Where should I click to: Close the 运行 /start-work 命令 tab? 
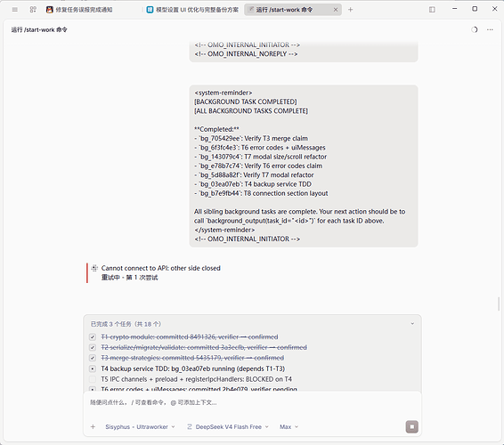click(x=336, y=10)
